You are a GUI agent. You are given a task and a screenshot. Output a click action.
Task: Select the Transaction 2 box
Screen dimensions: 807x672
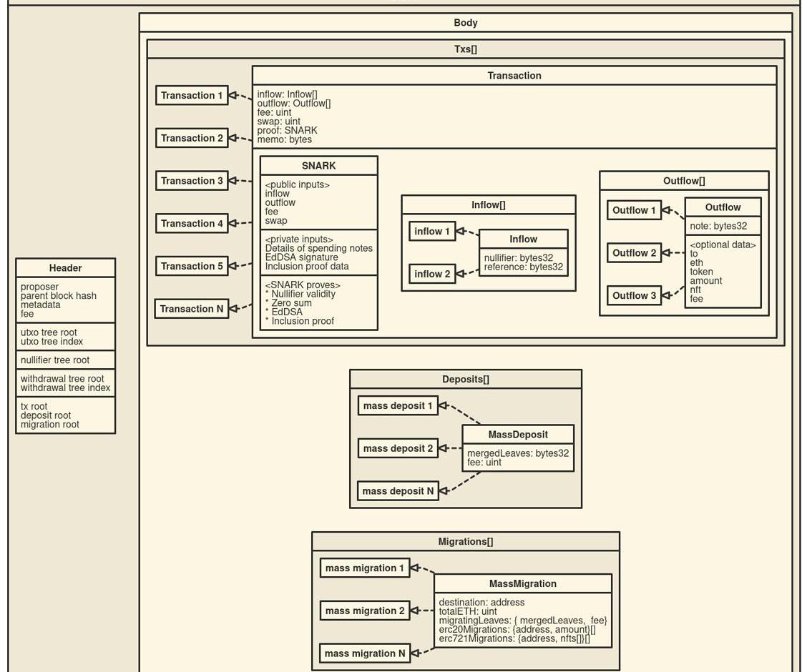tap(192, 138)
